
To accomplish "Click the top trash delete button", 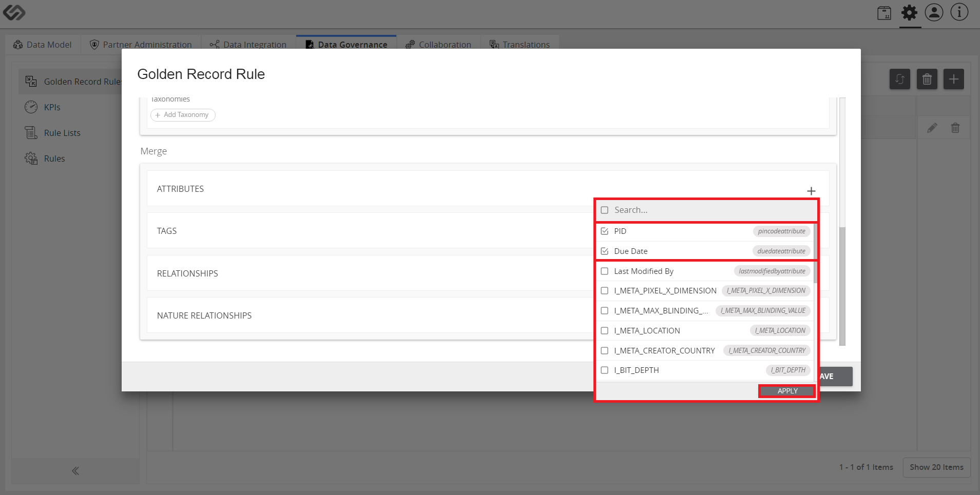I will click(x=927, y=79).
